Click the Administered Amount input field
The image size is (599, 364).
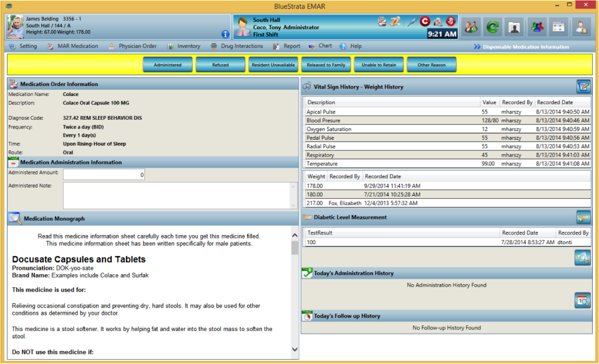click(x=104, y=175)
